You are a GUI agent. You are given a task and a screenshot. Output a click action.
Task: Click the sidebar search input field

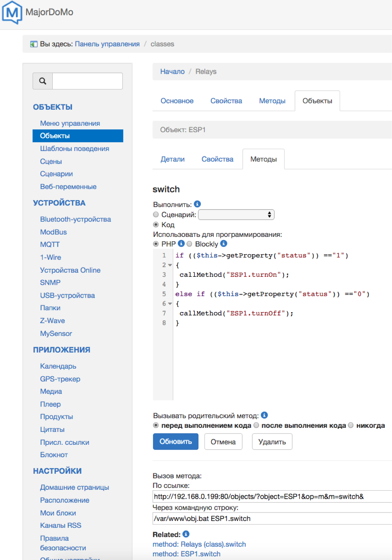87,81
